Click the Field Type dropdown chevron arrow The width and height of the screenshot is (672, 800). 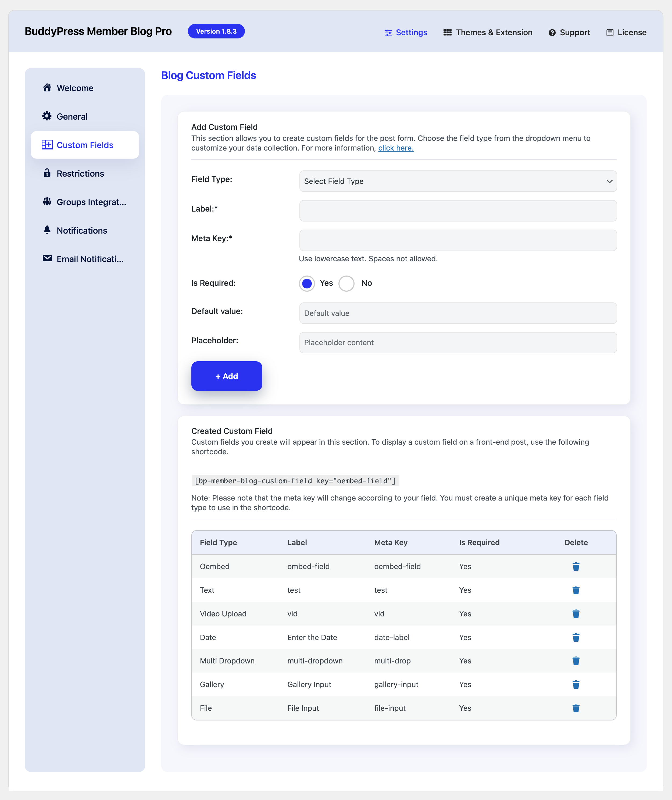609,182
